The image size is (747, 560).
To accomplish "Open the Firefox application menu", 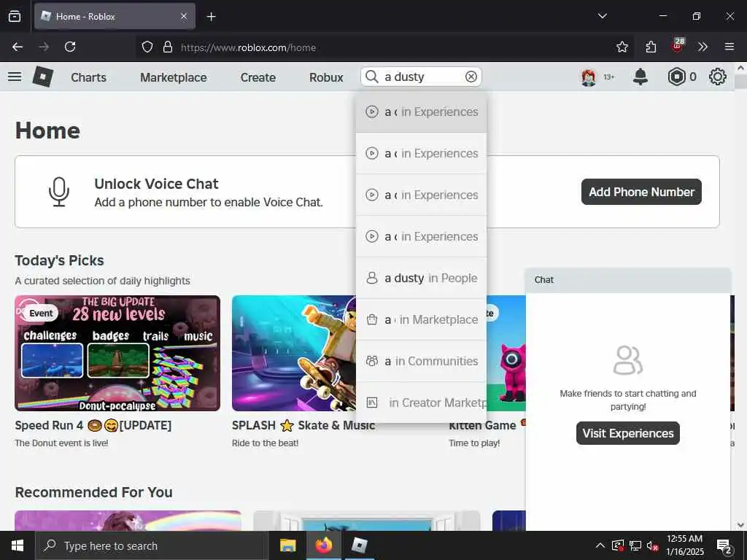I will click(x=729, y=47).
